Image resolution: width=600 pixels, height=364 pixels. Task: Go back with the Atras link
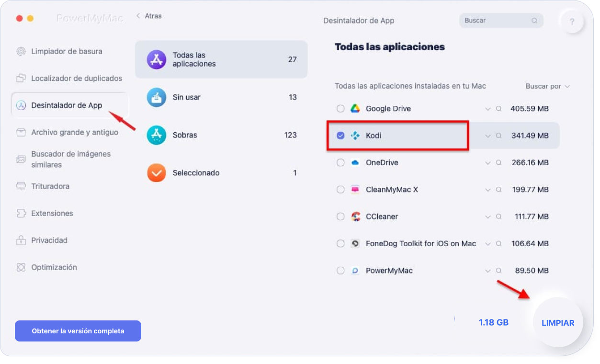pos(149,16)
